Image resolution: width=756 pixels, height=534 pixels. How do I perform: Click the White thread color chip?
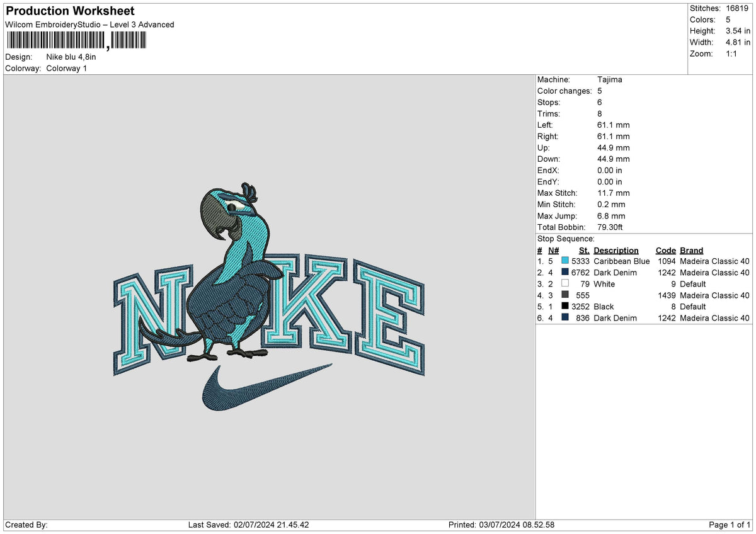tap(564, 284)
